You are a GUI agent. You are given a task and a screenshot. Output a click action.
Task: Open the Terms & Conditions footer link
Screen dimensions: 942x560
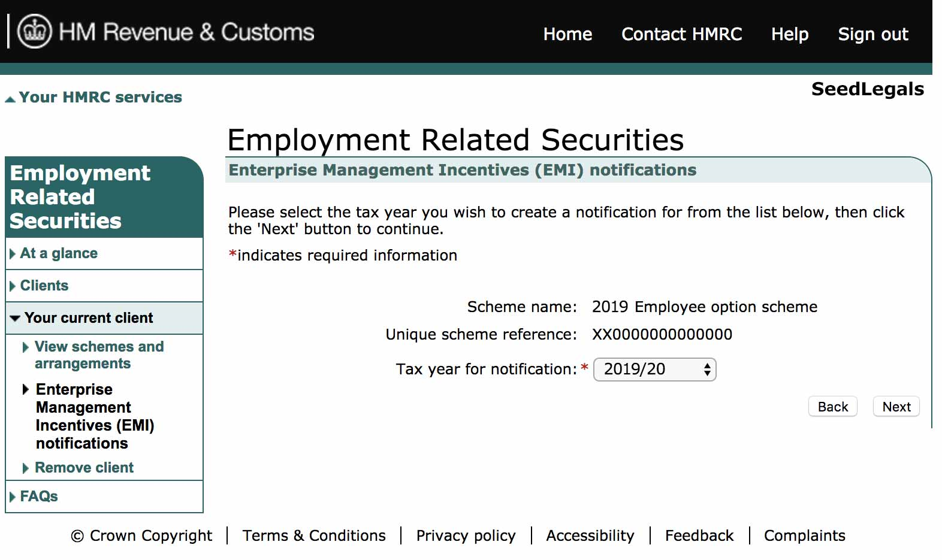pos(314,535)
